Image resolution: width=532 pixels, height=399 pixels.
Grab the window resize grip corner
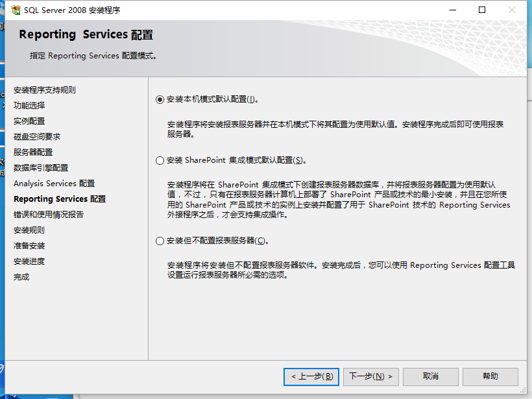(523, 390)
